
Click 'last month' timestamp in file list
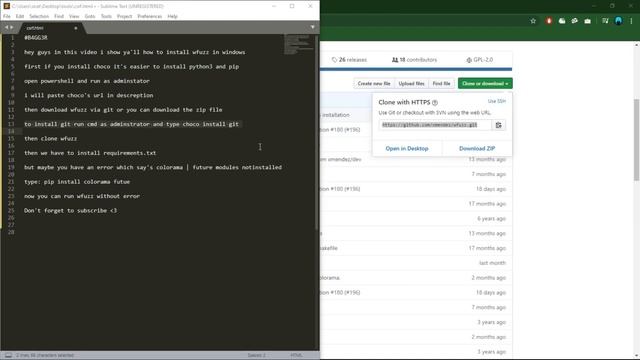(x=492, y=263)
